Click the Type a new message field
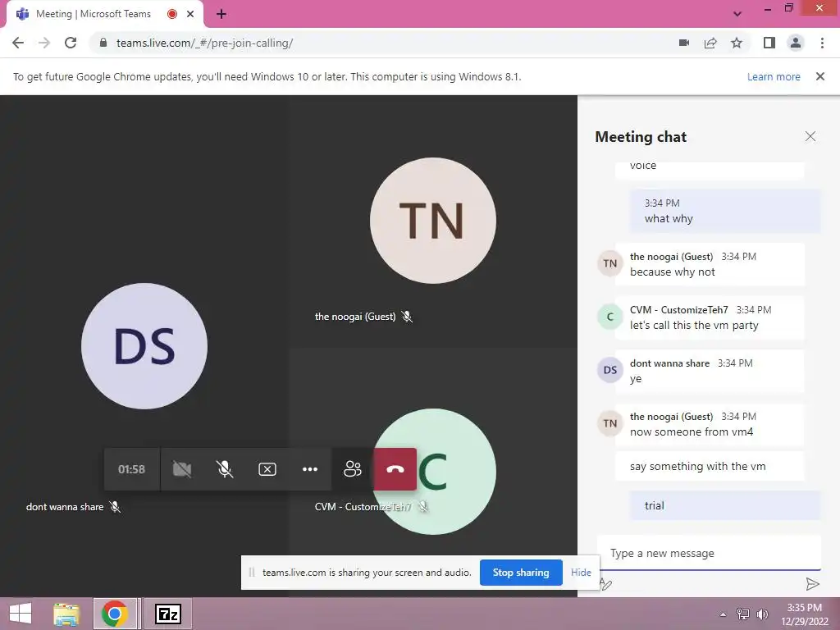 [710, 554]
